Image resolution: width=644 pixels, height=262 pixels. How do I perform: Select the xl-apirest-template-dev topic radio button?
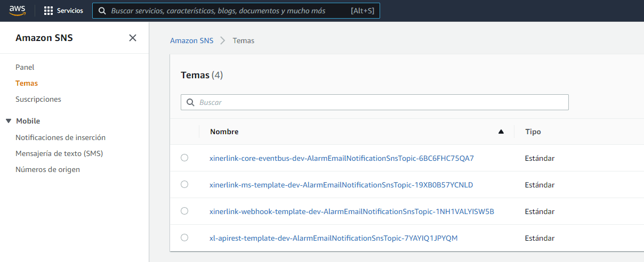click(x=184, y=238)
